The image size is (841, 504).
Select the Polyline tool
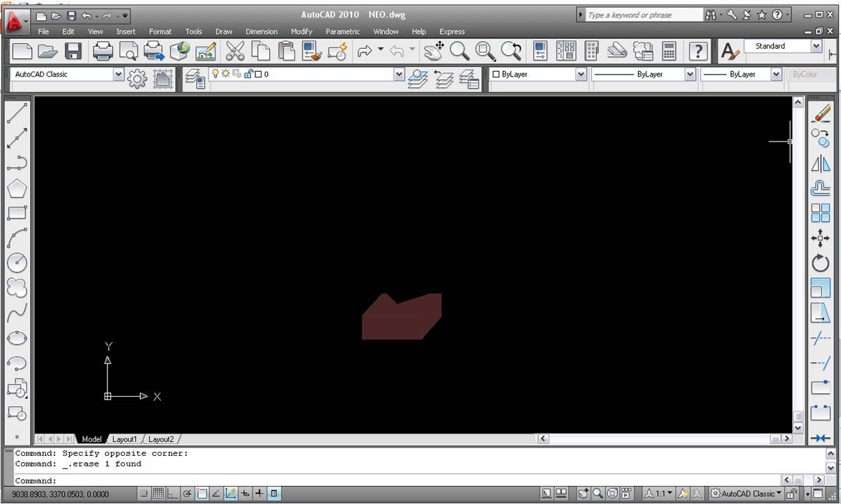pyautogui.click(x=17, y=163)
